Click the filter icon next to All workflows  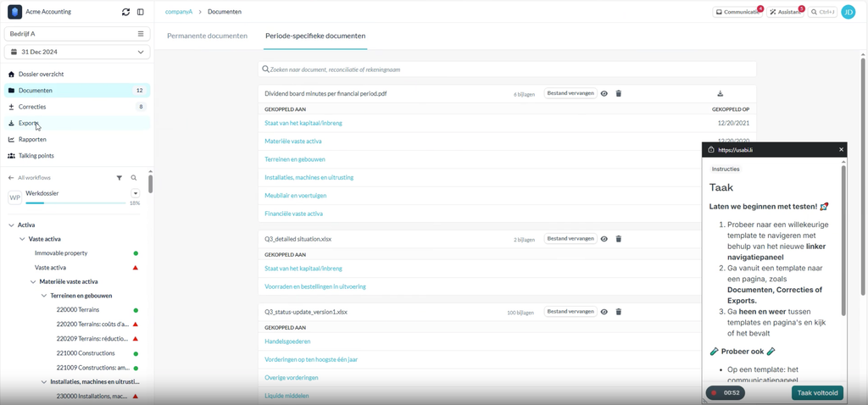(x=119, y=178)
